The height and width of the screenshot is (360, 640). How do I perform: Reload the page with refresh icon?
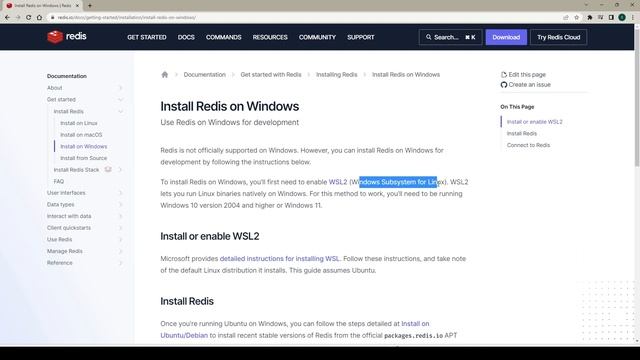click(29, 18)
